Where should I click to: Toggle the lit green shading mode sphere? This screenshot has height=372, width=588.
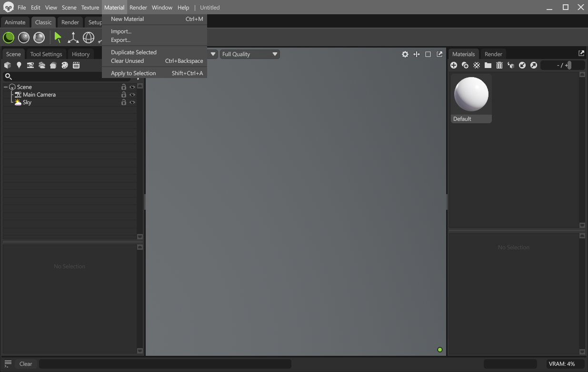(8, 37)
